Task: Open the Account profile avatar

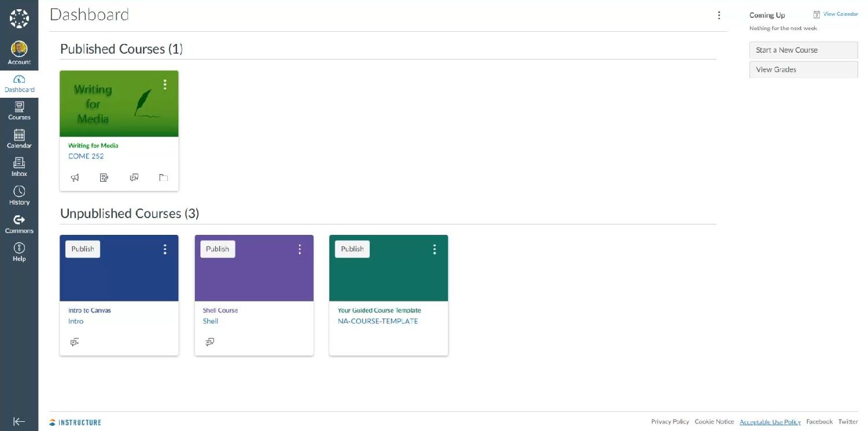Action: [x=19, y=49]
